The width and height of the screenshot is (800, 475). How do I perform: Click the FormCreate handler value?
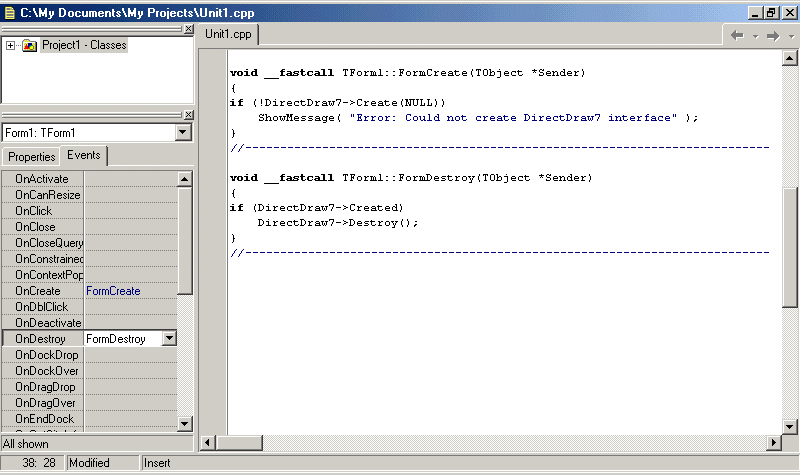click(113, 291)
